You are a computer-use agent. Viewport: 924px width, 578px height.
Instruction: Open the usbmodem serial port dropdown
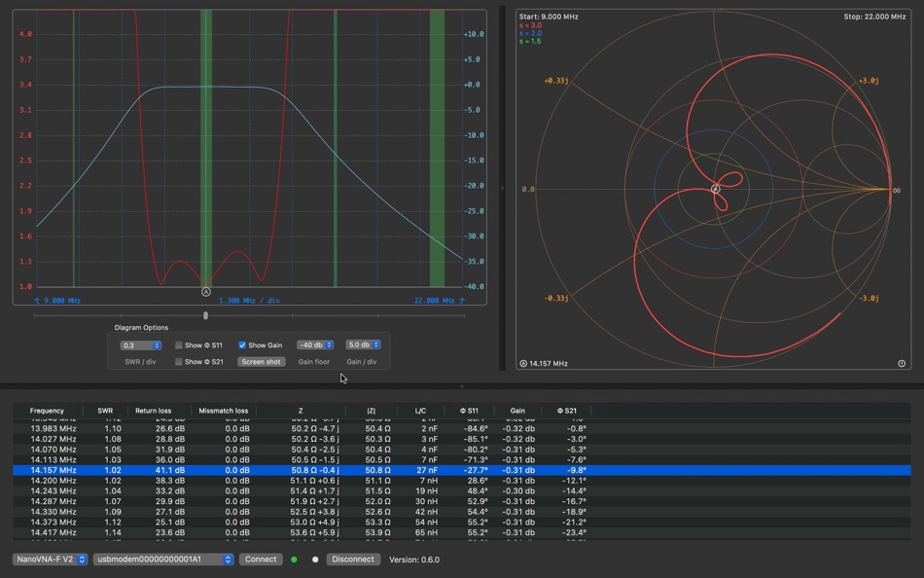[163, 560]
